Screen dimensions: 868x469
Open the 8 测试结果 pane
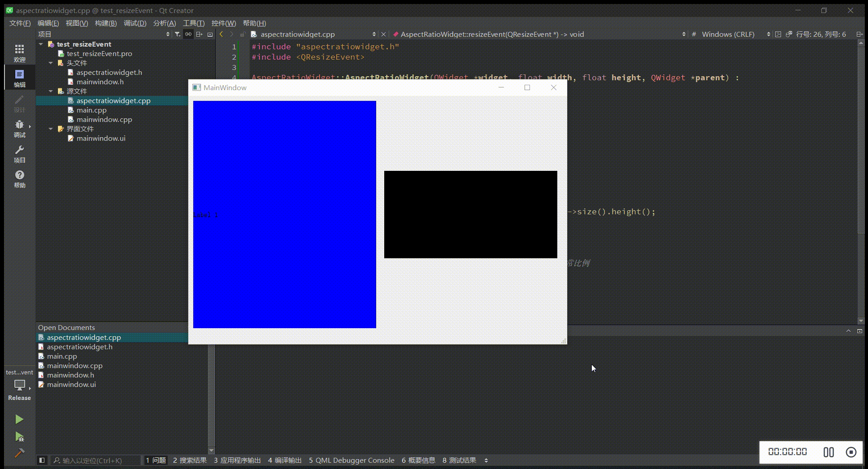click(459, 460)
